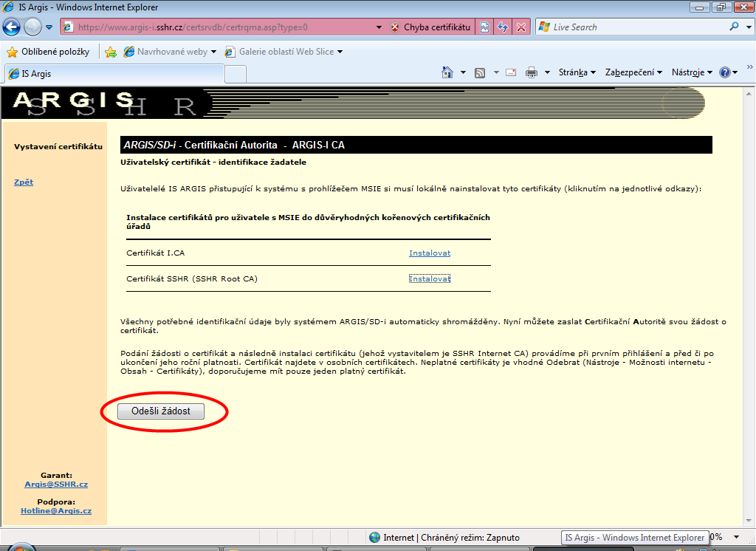The width and height of the screenshot is (756, 551).
Task: Open the Hotline@Argis.cz email link
Action: [x=56, y=510]
